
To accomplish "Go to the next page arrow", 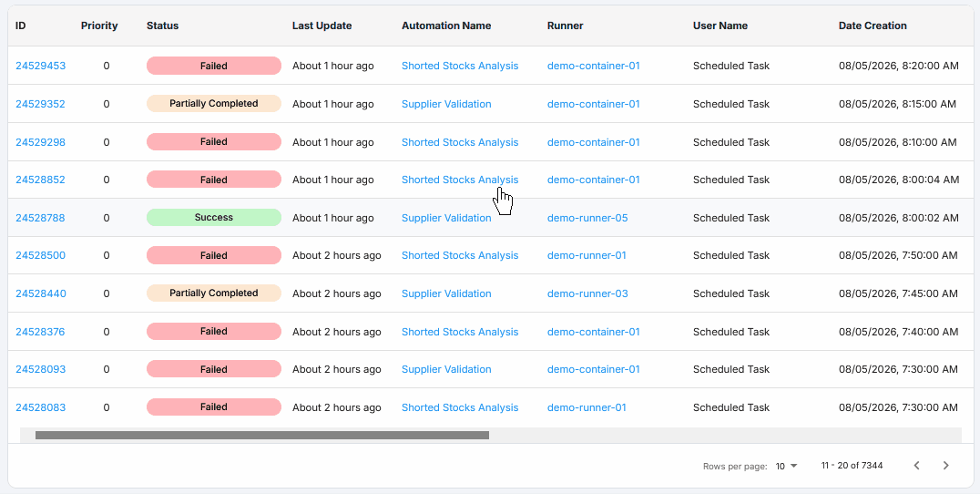I will tap(945, 465).
